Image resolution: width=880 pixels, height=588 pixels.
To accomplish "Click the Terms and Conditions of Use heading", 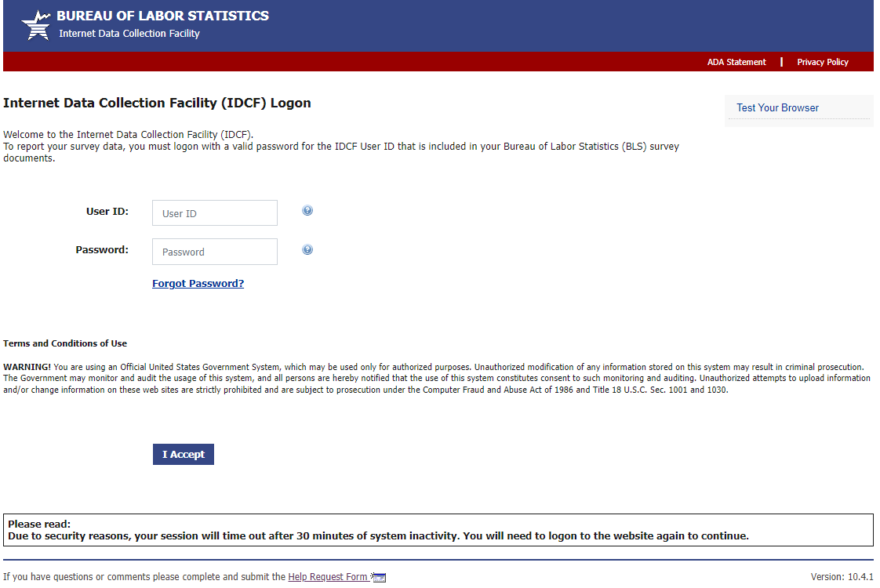I will 65,343.
